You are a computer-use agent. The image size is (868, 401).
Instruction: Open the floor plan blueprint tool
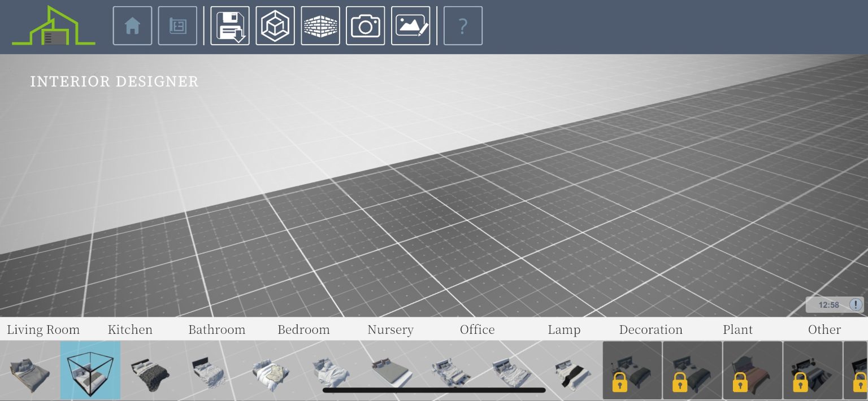(x=177, y=25)
